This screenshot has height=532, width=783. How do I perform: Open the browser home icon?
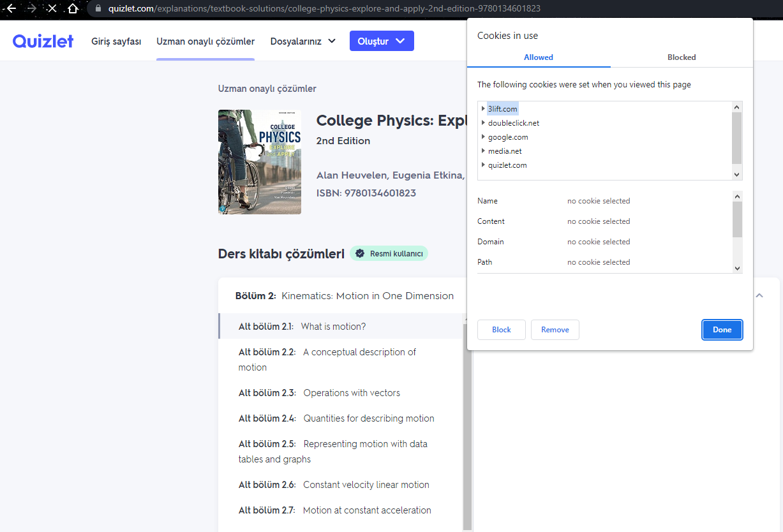point(73,9)
